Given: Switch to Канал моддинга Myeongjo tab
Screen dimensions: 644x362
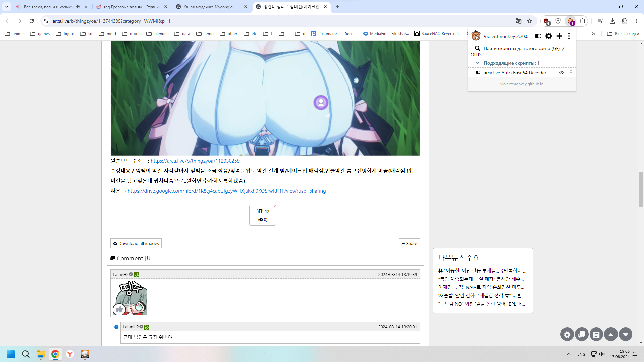Looking at the screenshot, I should pos(208,7).
